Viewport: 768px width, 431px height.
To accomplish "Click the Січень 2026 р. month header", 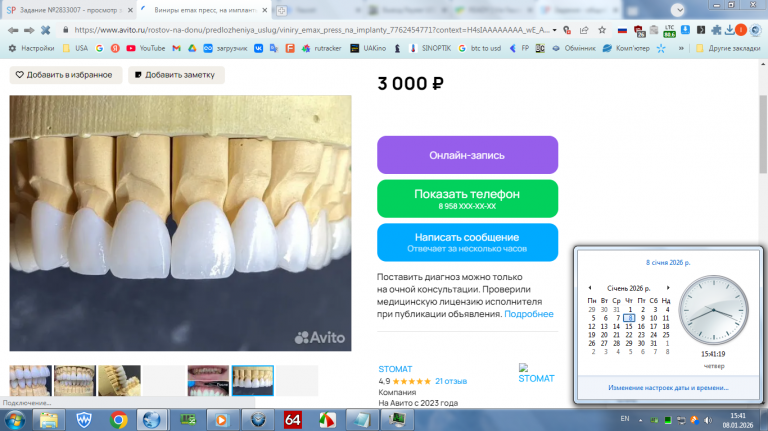I will [x=628, y=288].
